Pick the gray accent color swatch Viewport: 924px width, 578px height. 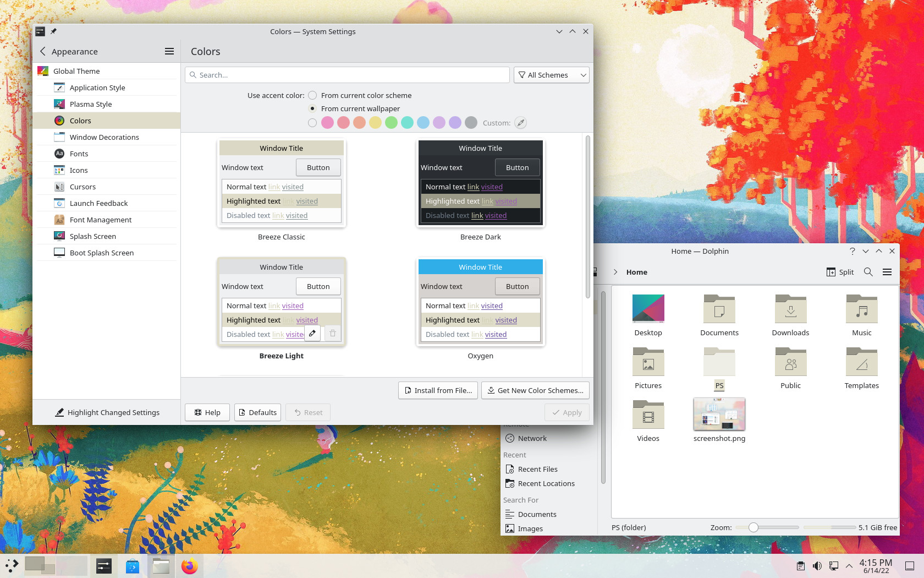tap(471, 123)
